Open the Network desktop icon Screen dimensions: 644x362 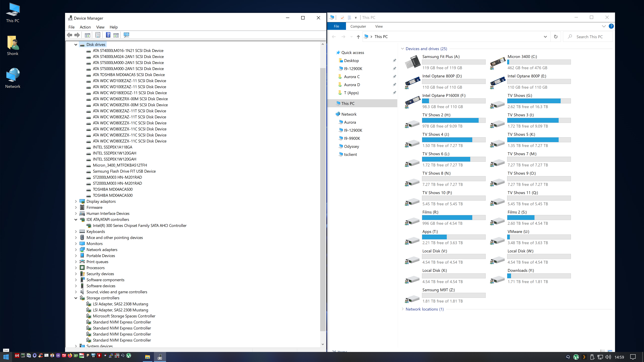(x=13, y=78)
